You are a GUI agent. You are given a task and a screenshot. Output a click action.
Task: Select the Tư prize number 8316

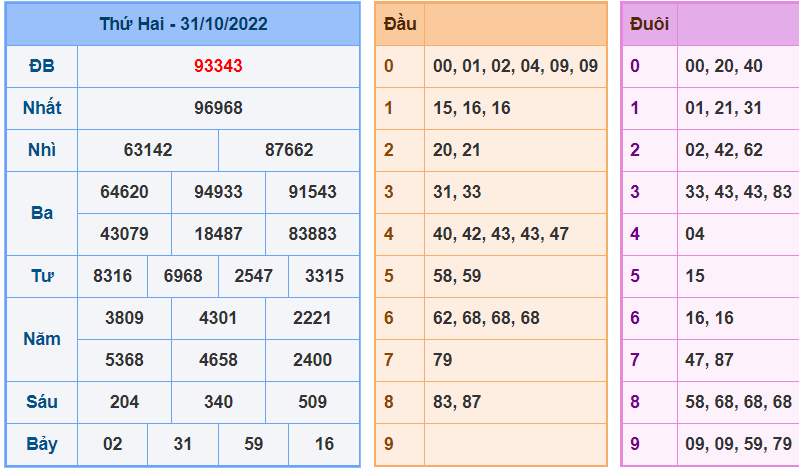pyautogui.click(x=113, y=276)
